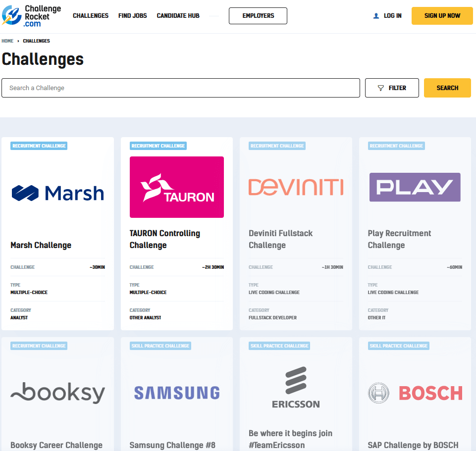Screen dimensions: 476x451
Task: Click inside the Search a Challenge field
Action: click(x=181, y=88)
